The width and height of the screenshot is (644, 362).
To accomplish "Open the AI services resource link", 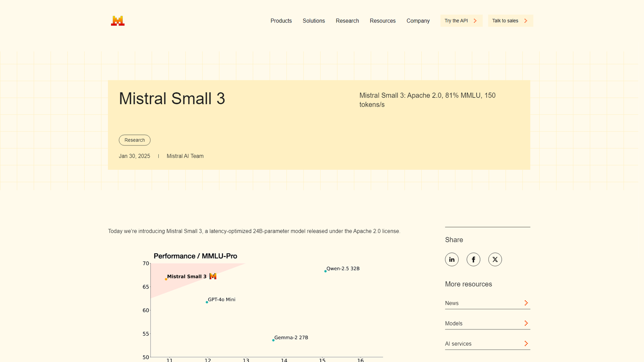I will click(x=487, y=344).
